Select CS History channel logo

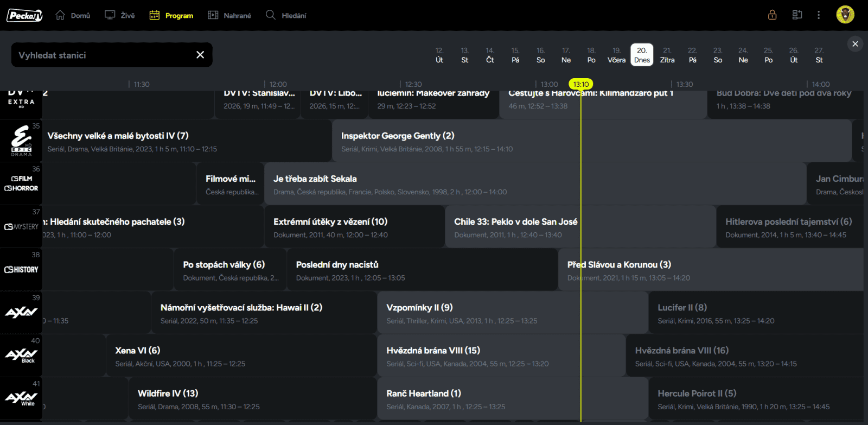pos(21,269)
